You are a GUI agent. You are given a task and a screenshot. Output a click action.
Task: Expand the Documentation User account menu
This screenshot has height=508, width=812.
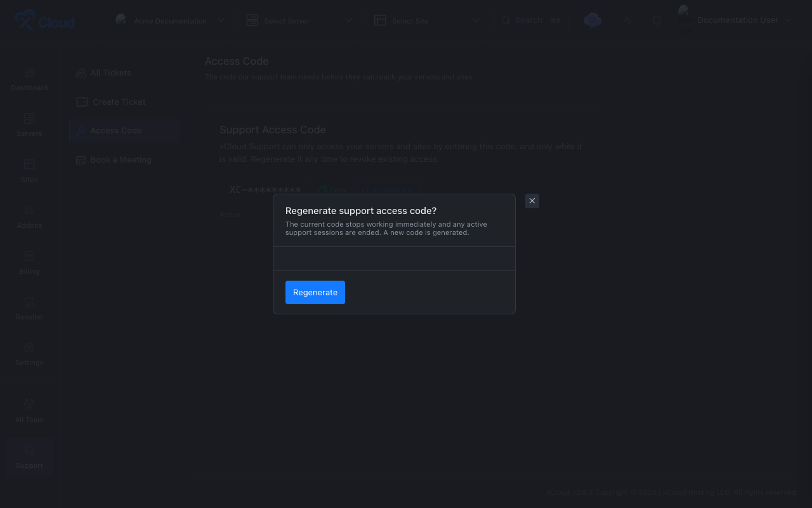735,20
